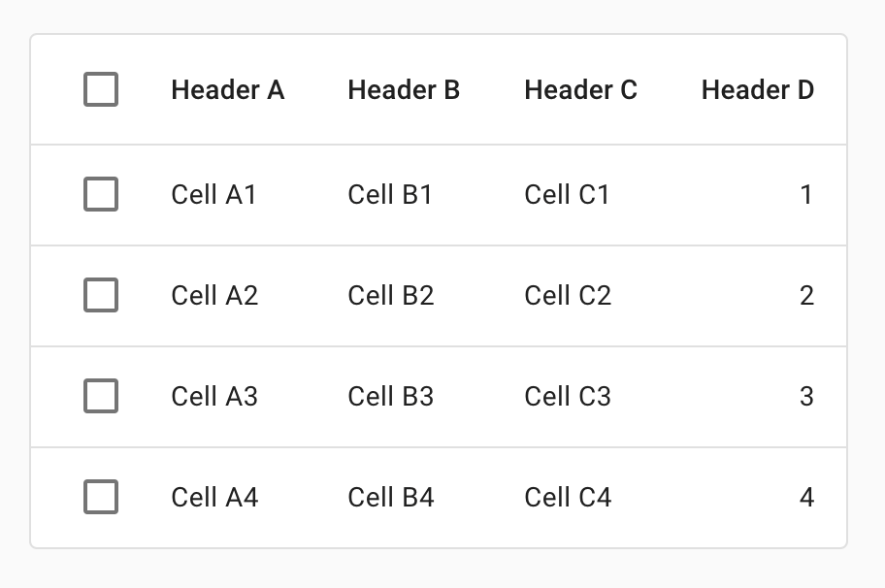
Task: Click on Cell C3
Action: pyautogui.click(x=568, y=397)
